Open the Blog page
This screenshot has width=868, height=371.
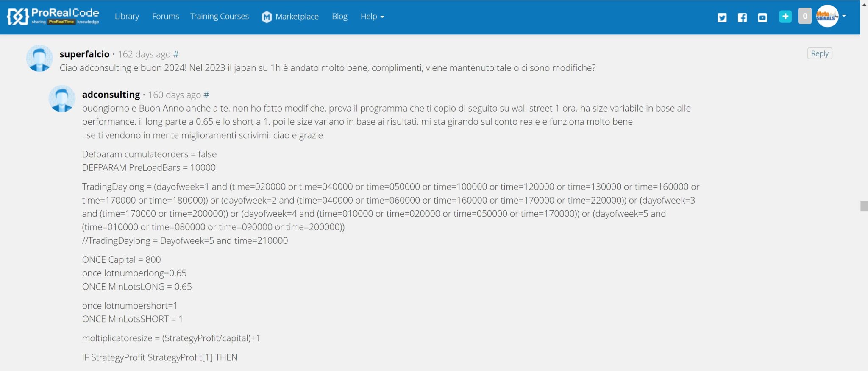(x=339, y=17)
